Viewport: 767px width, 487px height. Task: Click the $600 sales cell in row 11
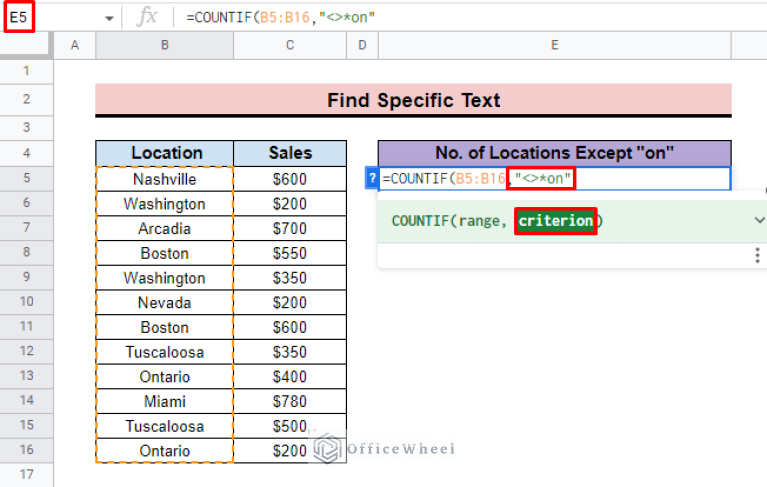(x=290, y=327)
